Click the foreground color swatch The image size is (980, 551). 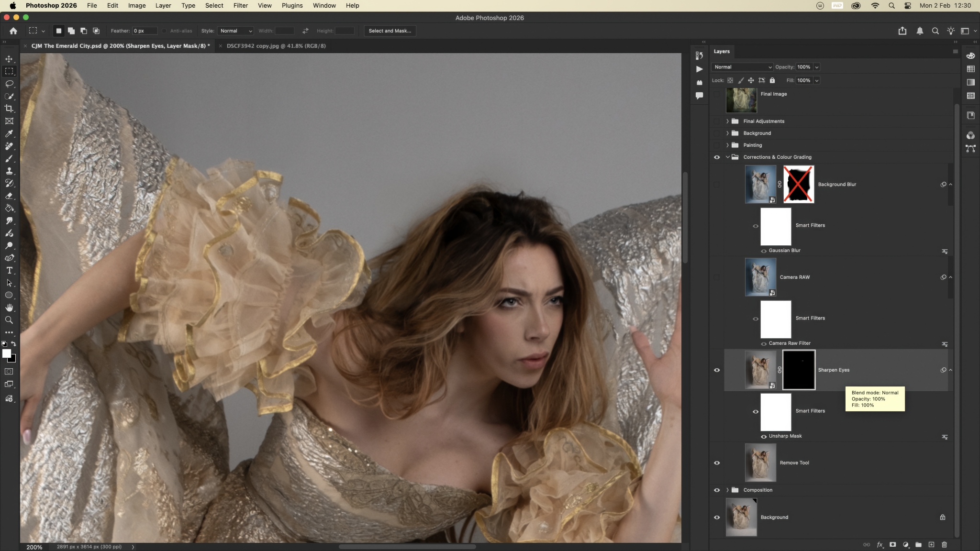click(6, 353)
